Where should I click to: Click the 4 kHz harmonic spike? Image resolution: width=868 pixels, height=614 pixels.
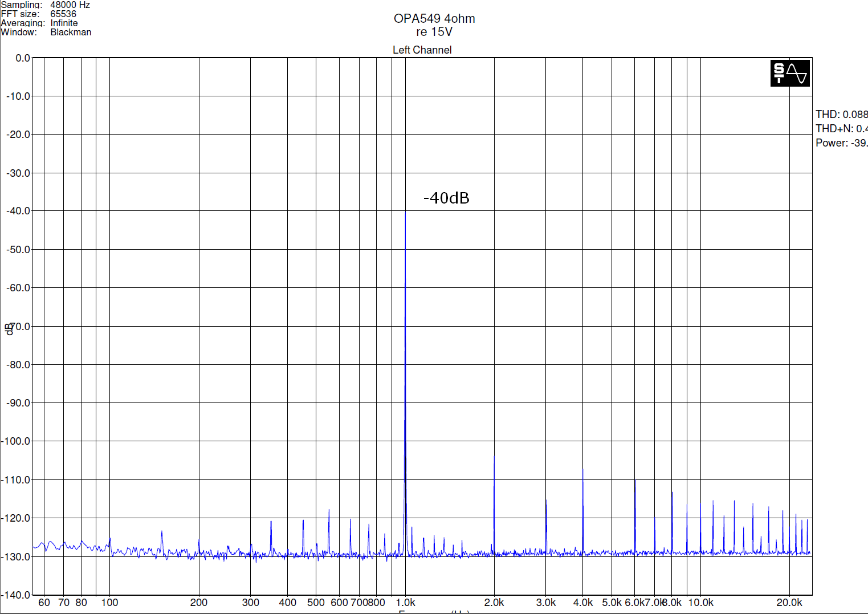click(583, 511)
